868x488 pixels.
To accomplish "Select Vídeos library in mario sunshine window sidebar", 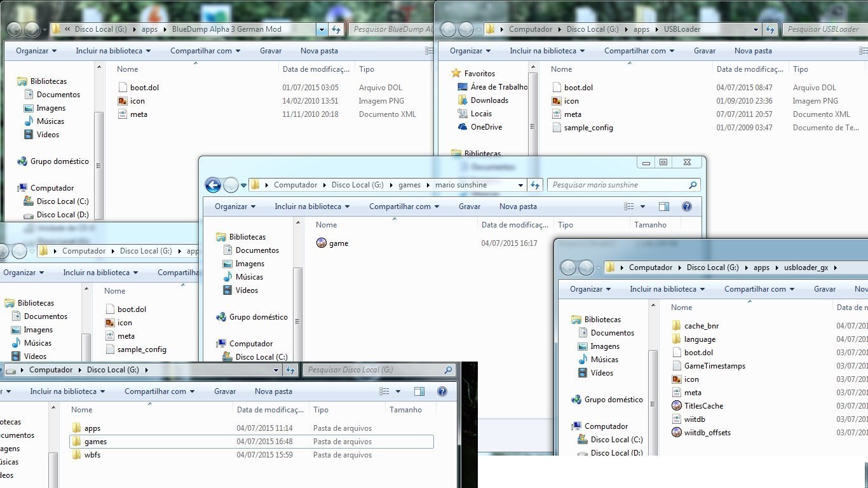I will 240,290.
